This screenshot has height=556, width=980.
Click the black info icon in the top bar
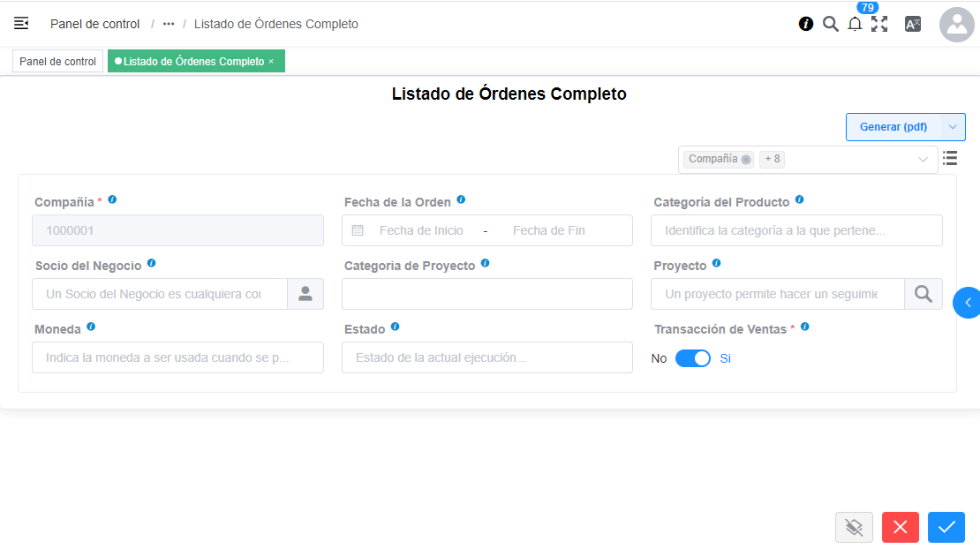[x=805, y=24]
